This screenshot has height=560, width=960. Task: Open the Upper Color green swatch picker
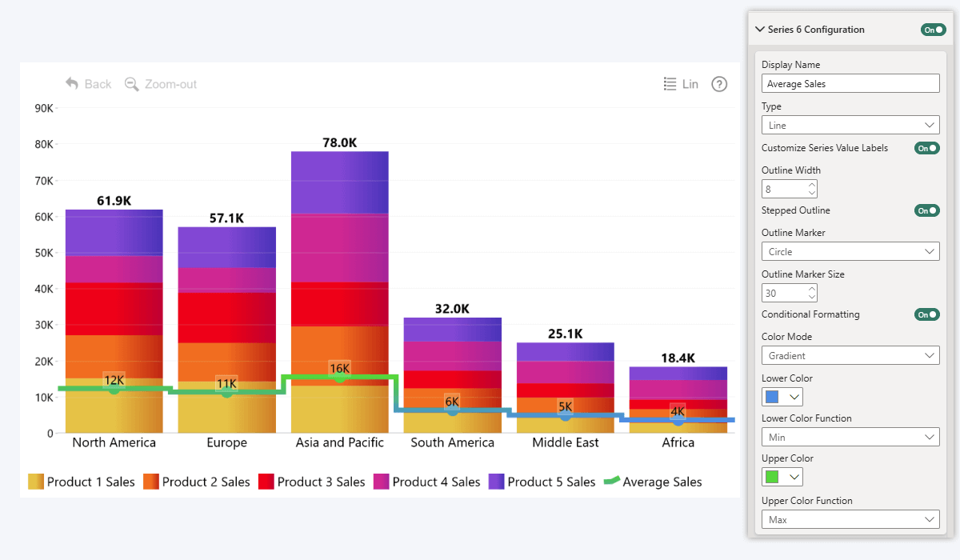(x=782, y=477)
